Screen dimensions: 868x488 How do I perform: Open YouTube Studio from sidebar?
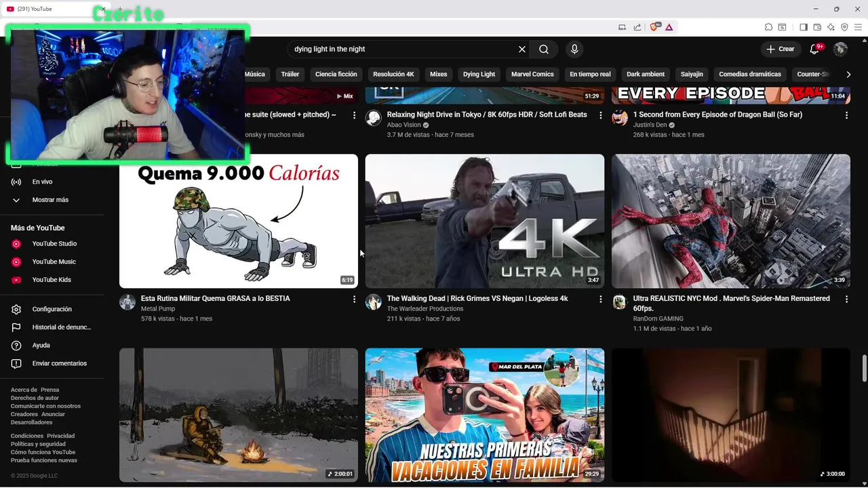52,244
